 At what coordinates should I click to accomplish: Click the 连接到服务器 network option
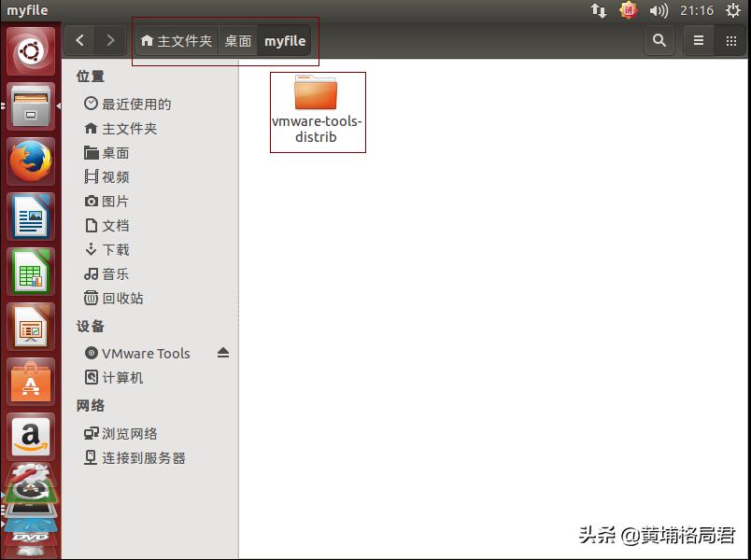[141, 457]
